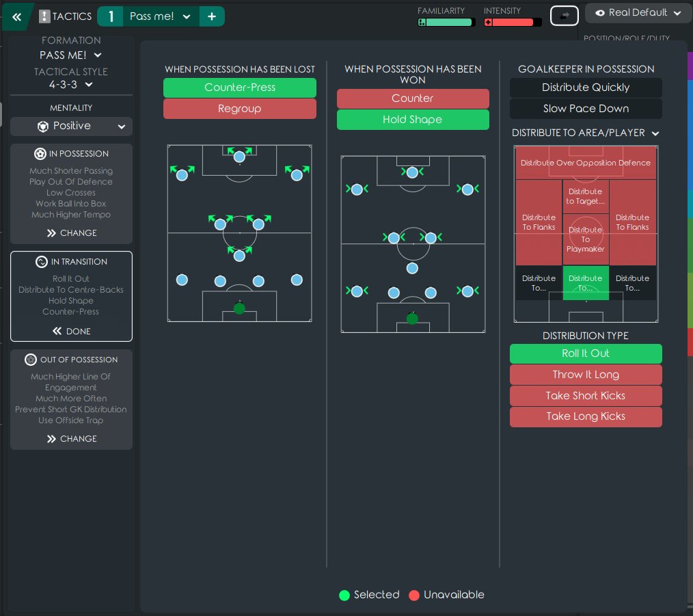This screenshot has height=616, width=693.
Task: Expand the 4-3-3 tactical style dropdown
Action: [x=70, y=85]
